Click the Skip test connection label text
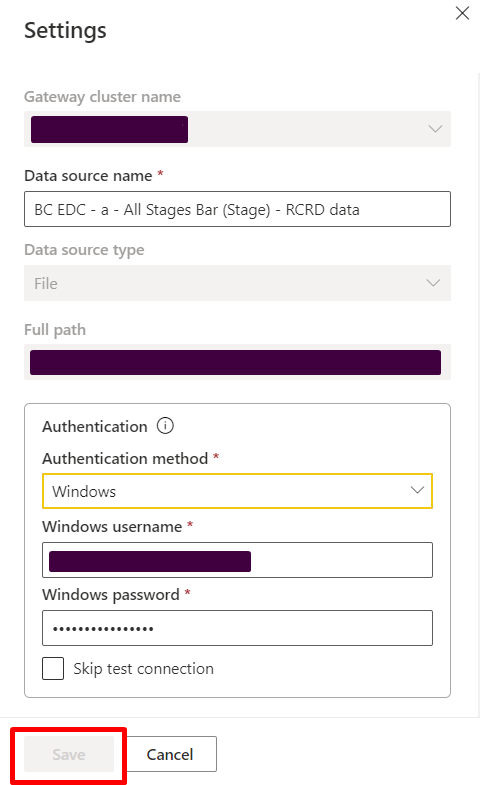Image resolution: width=480 pixels, height=785 pixels. pos(144,669)
